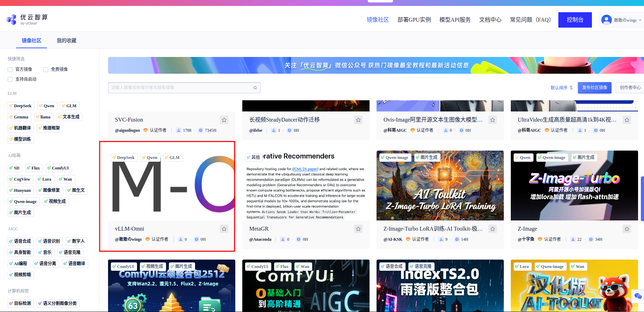Click the user avatar icon
The image size is (644, 312).
607,20
